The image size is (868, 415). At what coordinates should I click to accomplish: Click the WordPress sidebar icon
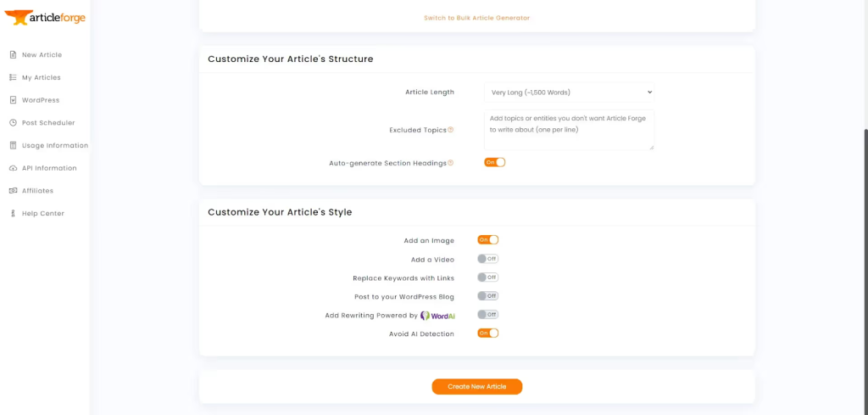tap(14, 100)
